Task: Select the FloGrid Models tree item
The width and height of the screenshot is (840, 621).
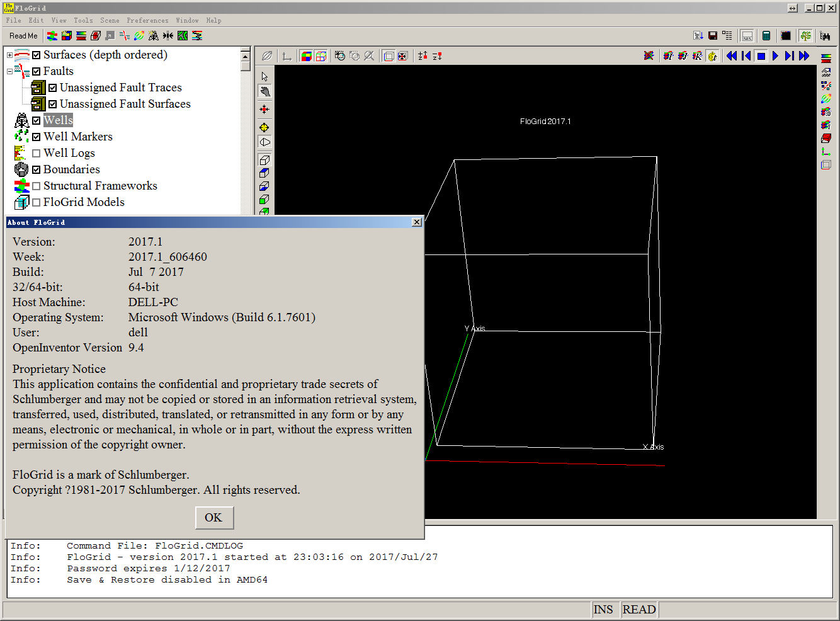Action: (x=84, y=202)
